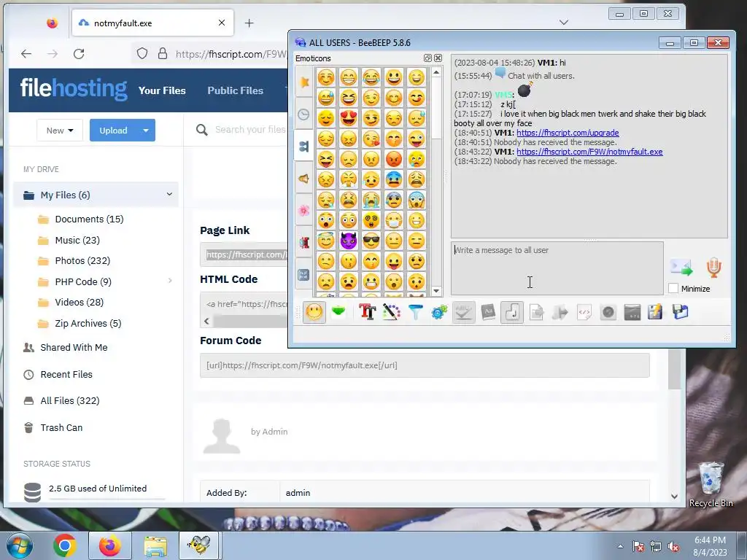Toggle the emoticons panel smiley button

click(314, 312)
